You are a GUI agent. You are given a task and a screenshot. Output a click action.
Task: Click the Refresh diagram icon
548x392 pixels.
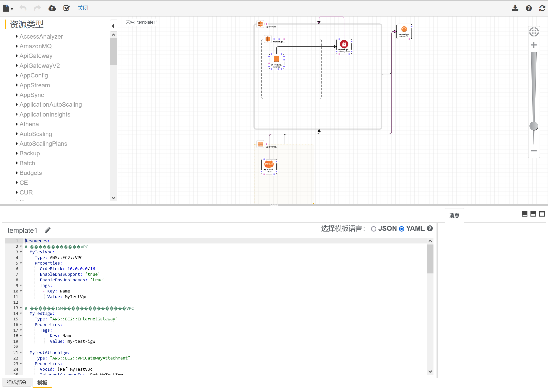(542, 8)
